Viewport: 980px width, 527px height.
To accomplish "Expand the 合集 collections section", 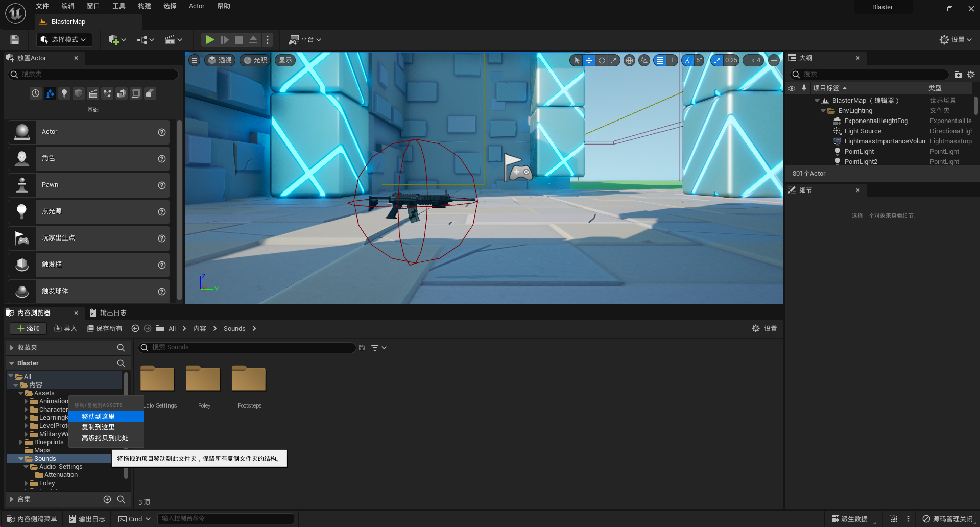I will coord(12,499).
